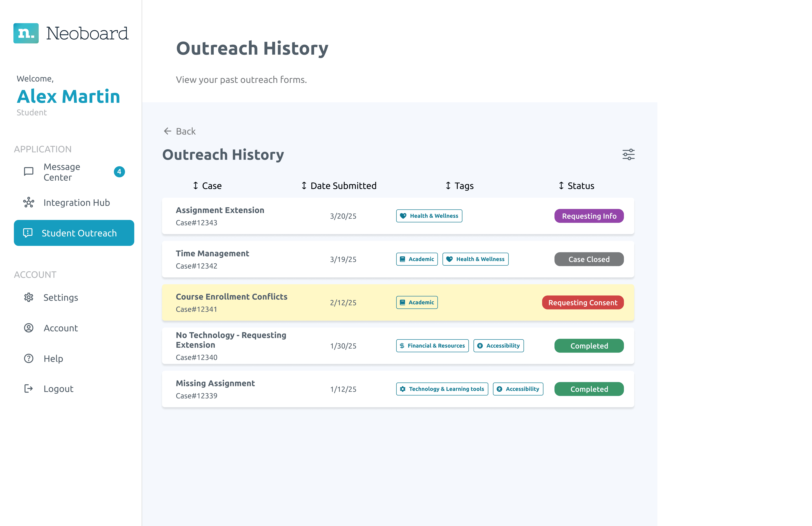The height and width of the screenshot is (526, 812).
Task: Click Technology & Learning tools tag
Action: tap(442, 389)
